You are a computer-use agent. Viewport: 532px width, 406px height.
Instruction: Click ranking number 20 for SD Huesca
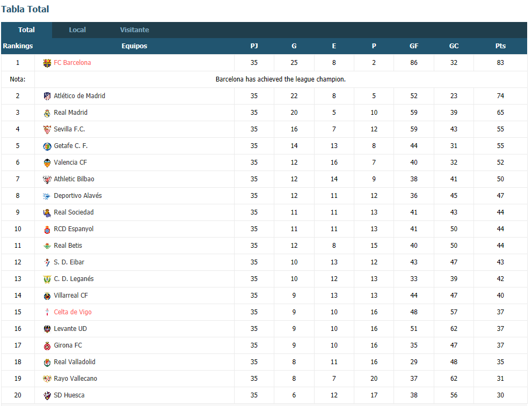pos(18,395)
